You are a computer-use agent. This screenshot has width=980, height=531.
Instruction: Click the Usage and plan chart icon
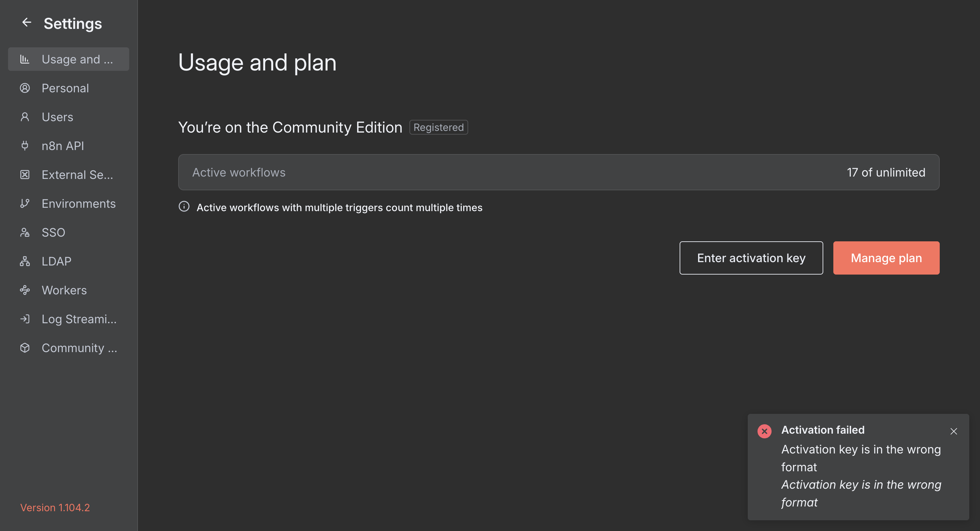pyautogui.click(x=25, y=59)
